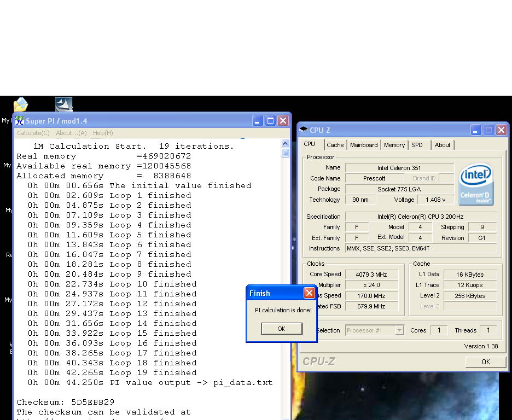This screenshot has width=512, height=420.
Task: Click the Version 1.38 text
Action: click(481, 346)
